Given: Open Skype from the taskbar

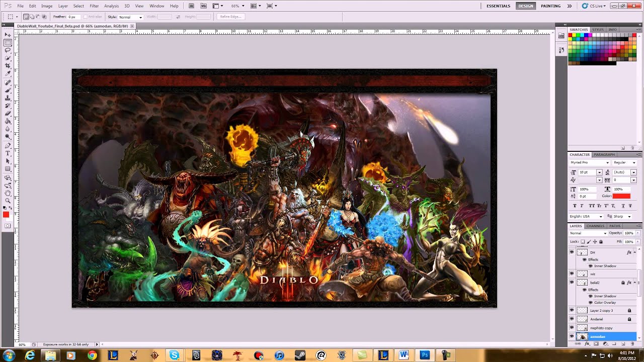Looking at the screenshot, I should (175, 355).
